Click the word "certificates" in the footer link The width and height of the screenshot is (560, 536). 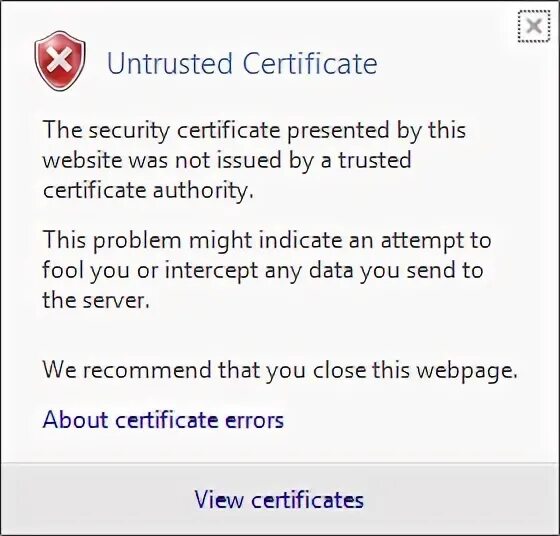coord(308,499)
